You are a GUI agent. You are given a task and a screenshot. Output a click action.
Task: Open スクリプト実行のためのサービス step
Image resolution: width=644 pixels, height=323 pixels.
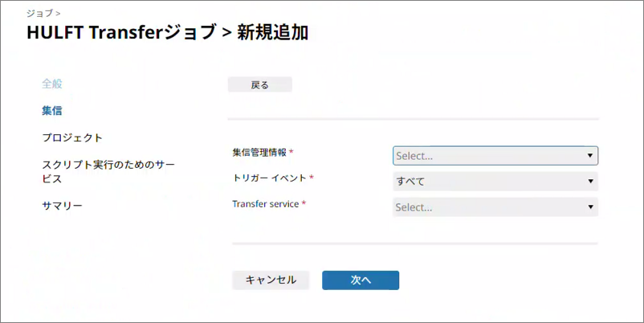[108, 171]
